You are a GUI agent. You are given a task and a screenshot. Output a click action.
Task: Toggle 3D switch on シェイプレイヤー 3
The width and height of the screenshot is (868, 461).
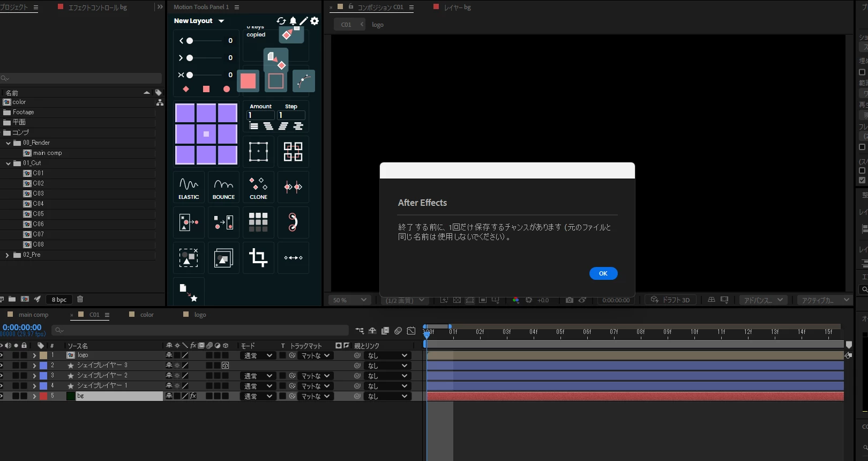pyautogui.click(x=225, y=366)
